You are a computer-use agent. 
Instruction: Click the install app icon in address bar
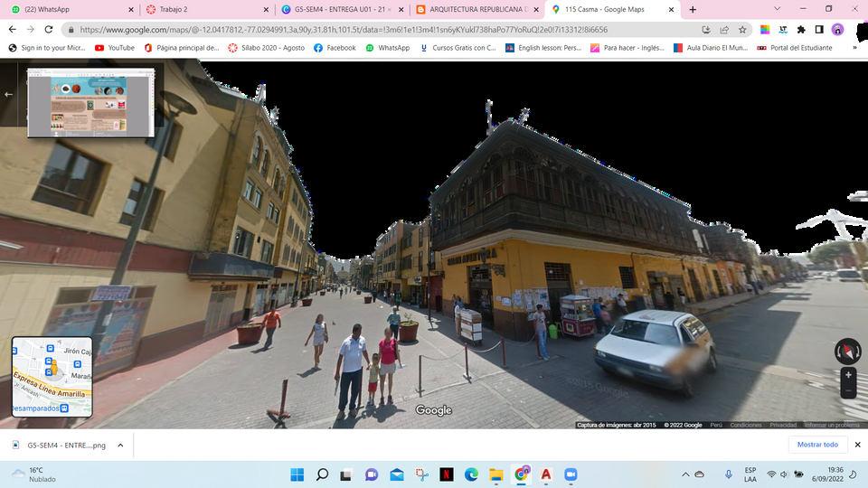tap(706, 30)
